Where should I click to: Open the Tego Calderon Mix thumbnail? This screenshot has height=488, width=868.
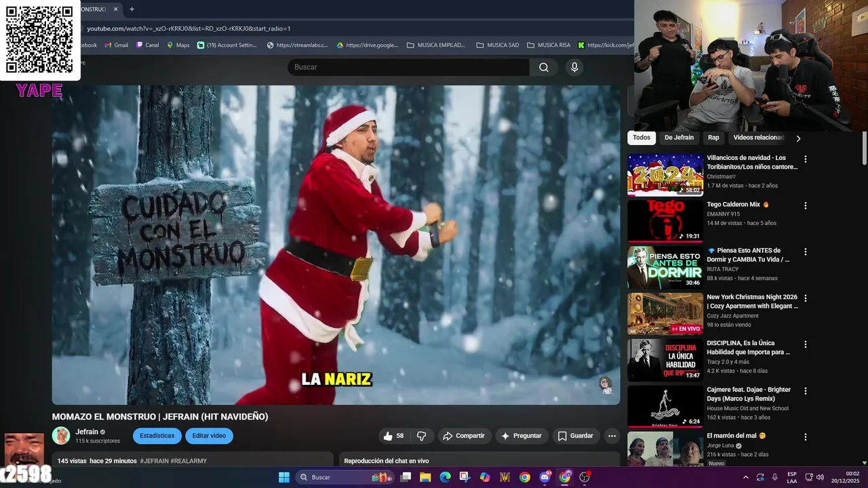[665, 221]
